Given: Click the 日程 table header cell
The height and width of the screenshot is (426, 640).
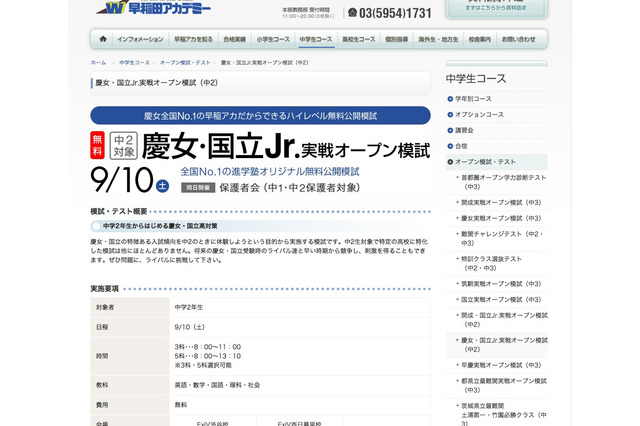Looking at the screenshot, I should point(130,327).
